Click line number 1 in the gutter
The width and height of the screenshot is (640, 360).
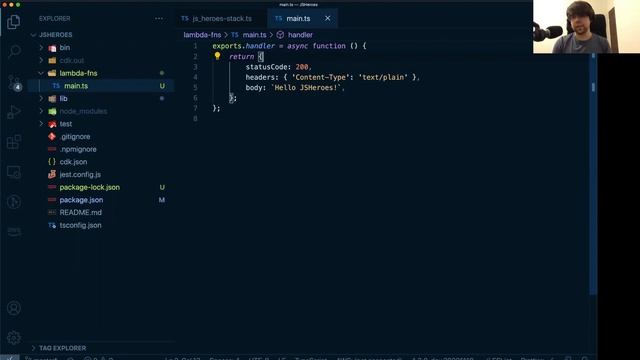[195, 46]
